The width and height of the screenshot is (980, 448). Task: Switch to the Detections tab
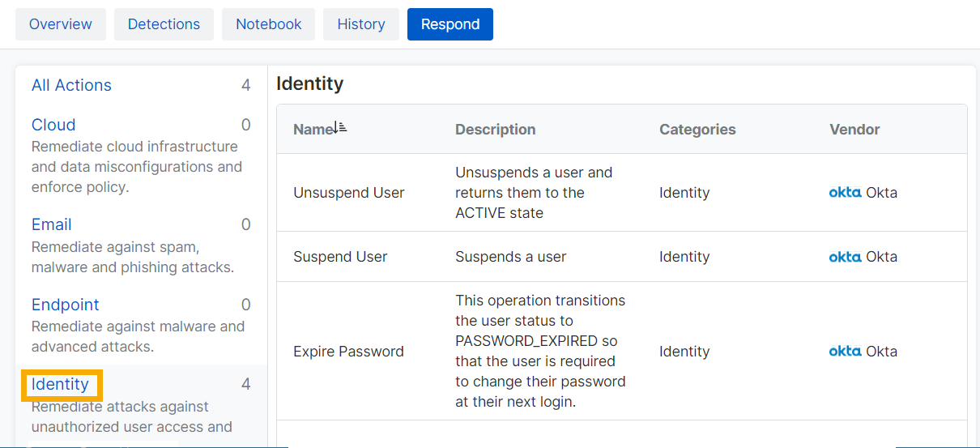(164, 24)
